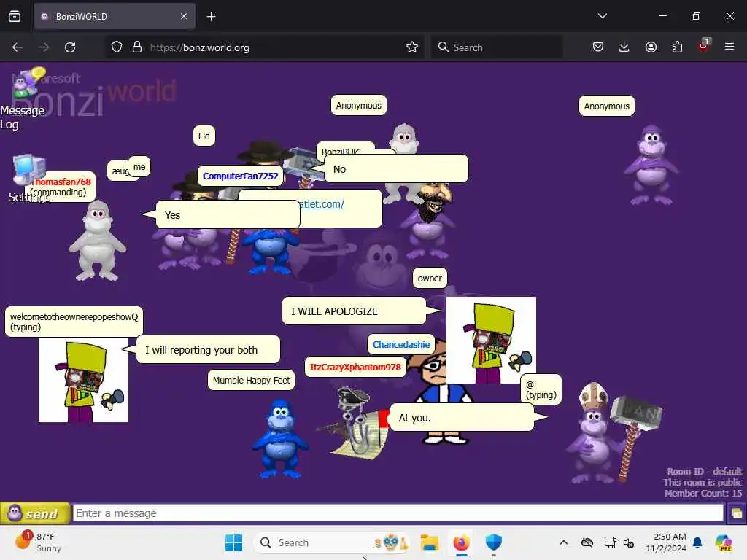This screenshot has width=747, height=560.
Task: Open the Firefox downloads panel
Action: [x=624, y=47]
